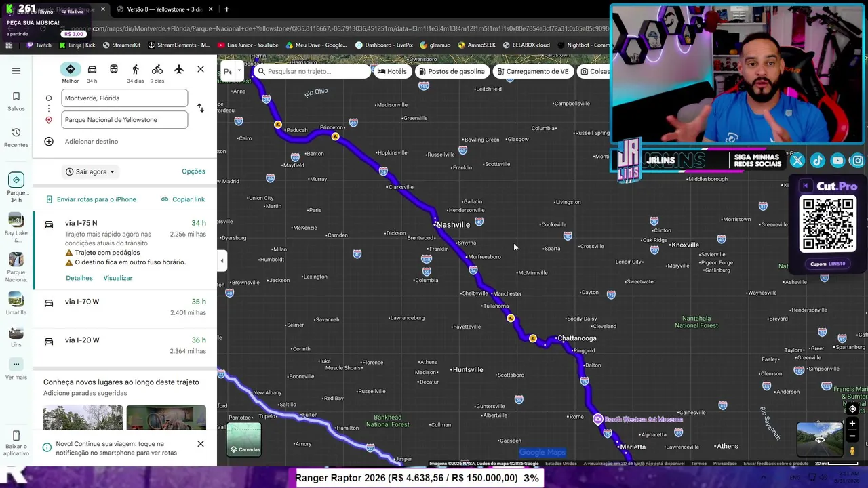This screenshot has width=868, height=488.
Task: Open the Parque 34 h directions shortcut
Action: (16, 187)
